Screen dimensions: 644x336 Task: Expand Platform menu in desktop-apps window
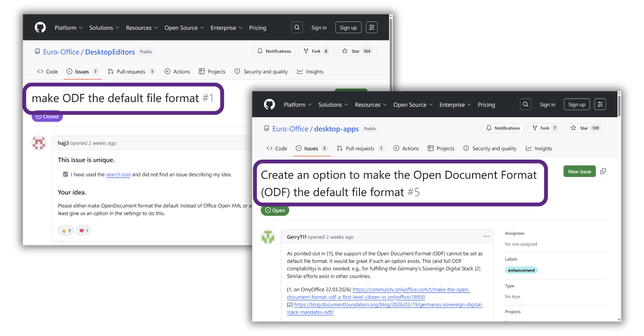[x=298, y=105]
